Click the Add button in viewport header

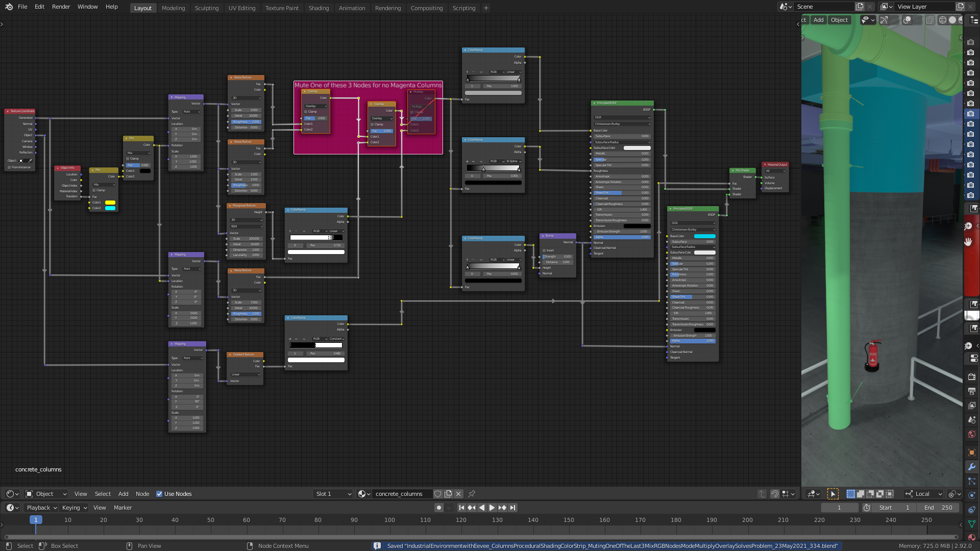pos(818,20)
